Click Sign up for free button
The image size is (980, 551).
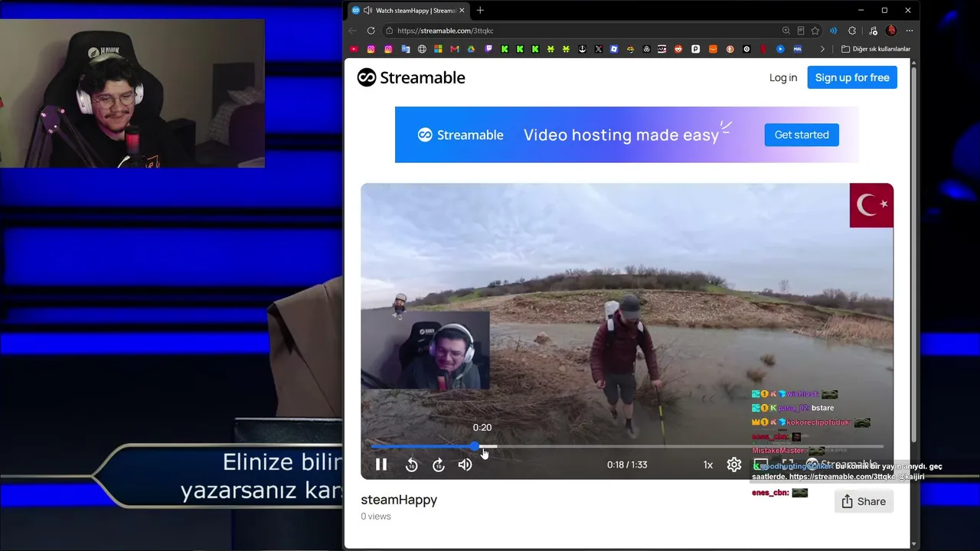tap(852, 77)
